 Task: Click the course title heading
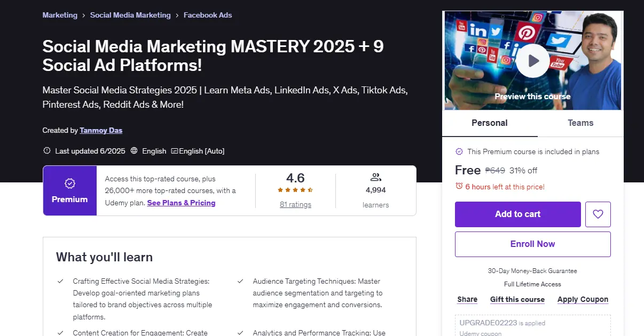(x=213, y=55)
